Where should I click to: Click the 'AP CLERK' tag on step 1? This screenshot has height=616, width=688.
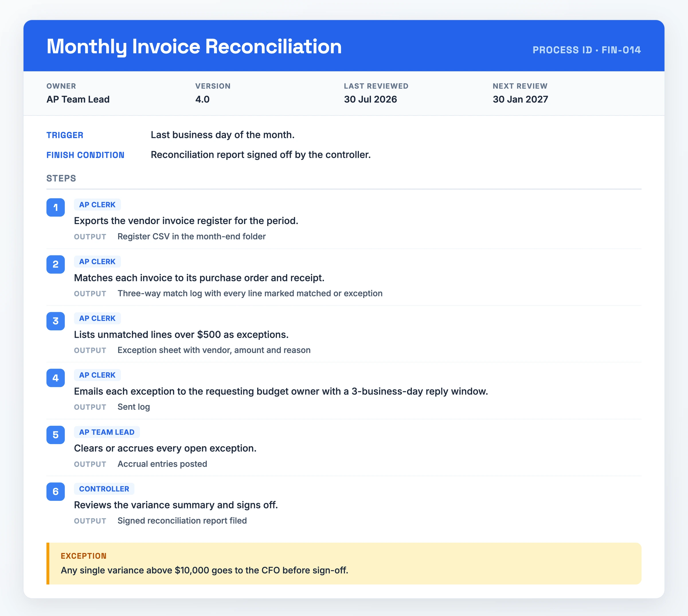click(x=97, y=205)
